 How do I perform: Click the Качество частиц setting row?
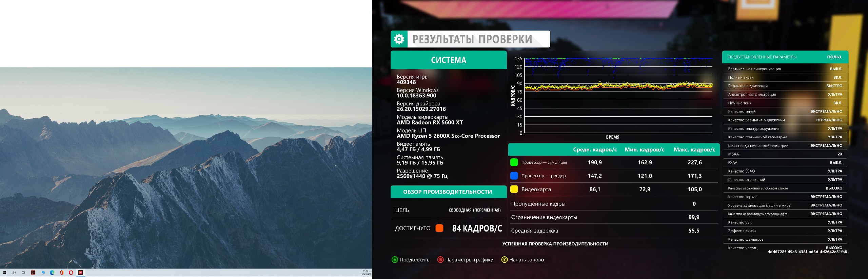tap(785, 248)
